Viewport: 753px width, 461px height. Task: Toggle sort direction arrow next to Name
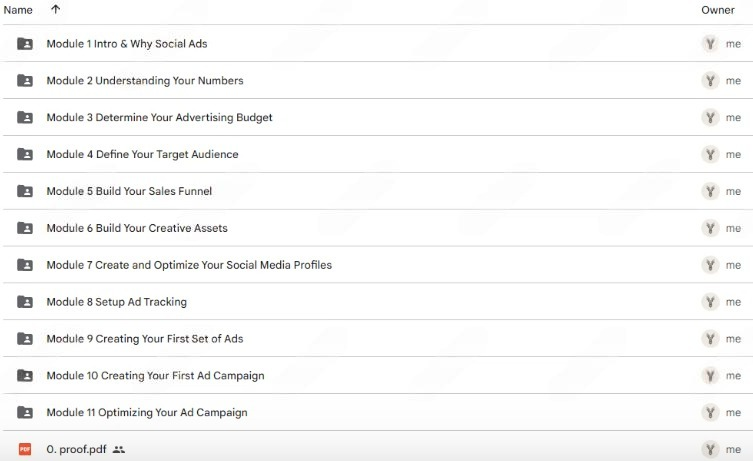(55, 9)
